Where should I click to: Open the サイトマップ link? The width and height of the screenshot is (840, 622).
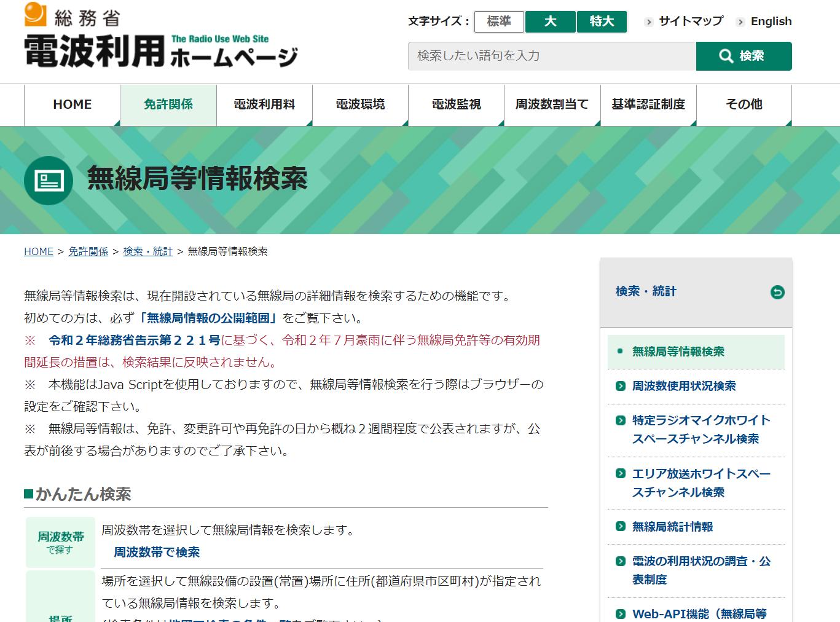pos(690,22)
